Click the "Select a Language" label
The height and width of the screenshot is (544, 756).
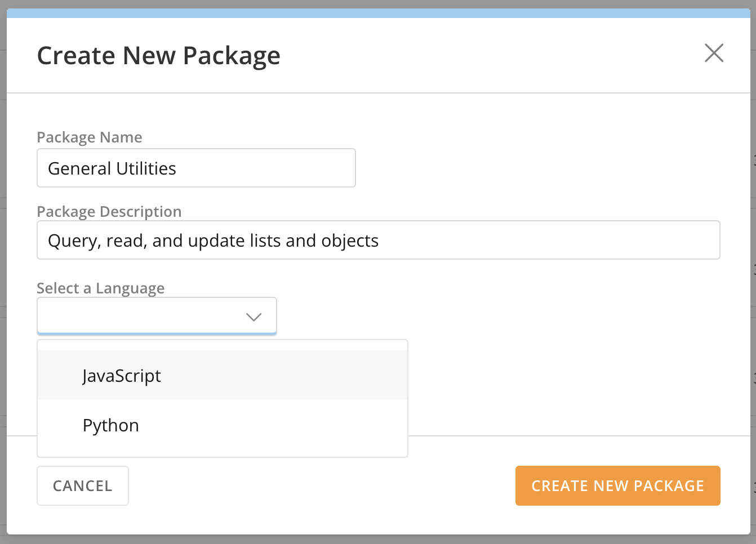click(x=101, y=288)
